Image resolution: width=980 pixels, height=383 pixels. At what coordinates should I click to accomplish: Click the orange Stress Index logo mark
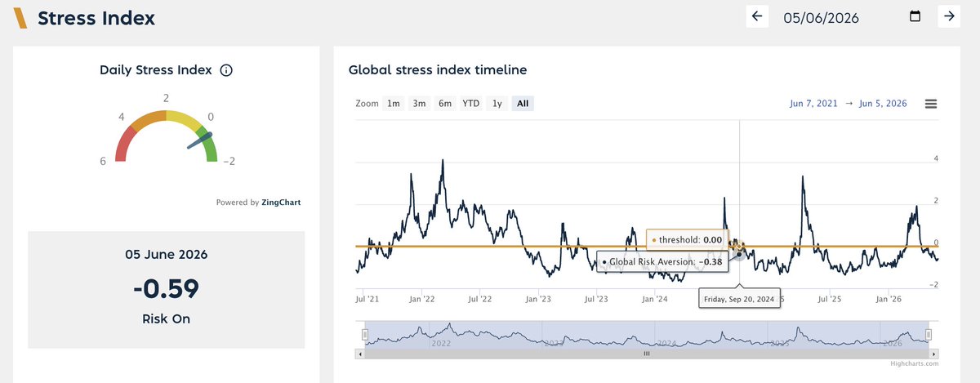click(21, 17)
